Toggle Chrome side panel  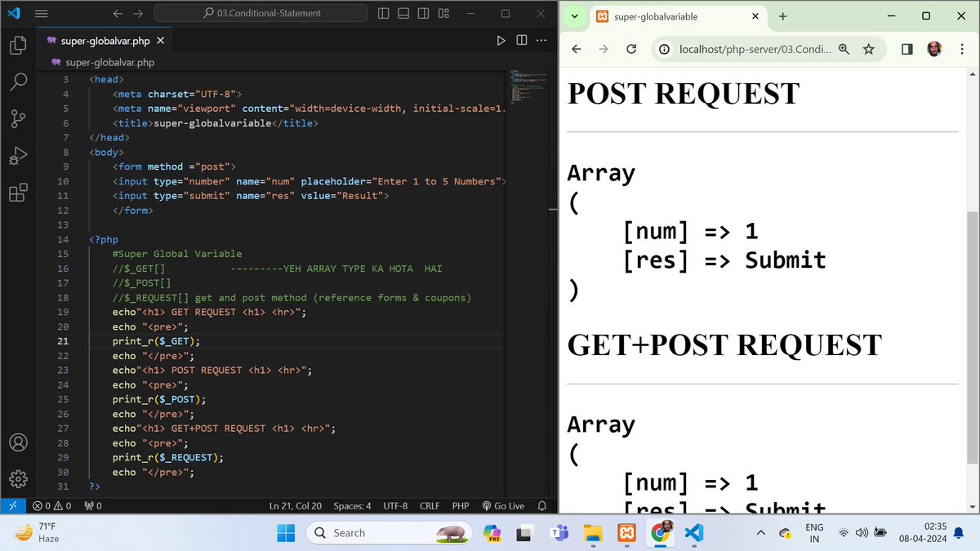(906, 49)
